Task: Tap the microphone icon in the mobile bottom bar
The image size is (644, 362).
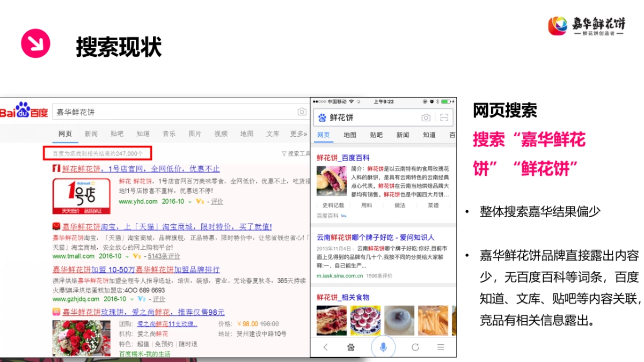Action: (384, 347)
